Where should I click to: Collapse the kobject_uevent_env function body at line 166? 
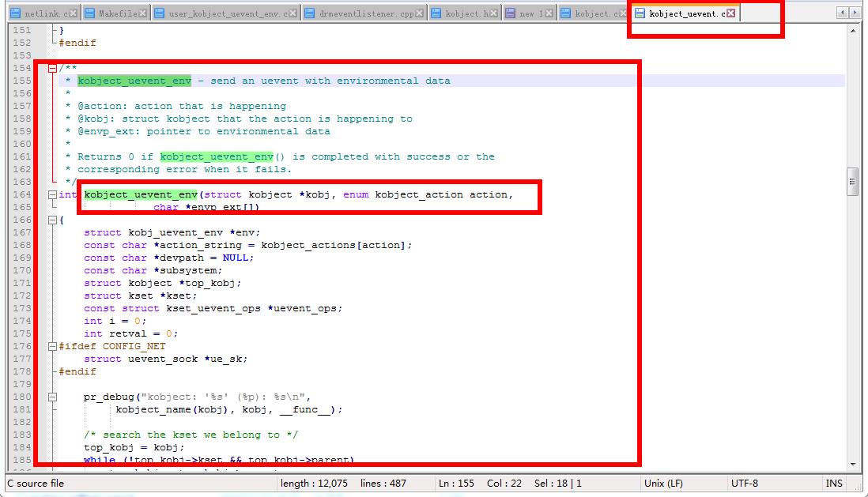52,220
